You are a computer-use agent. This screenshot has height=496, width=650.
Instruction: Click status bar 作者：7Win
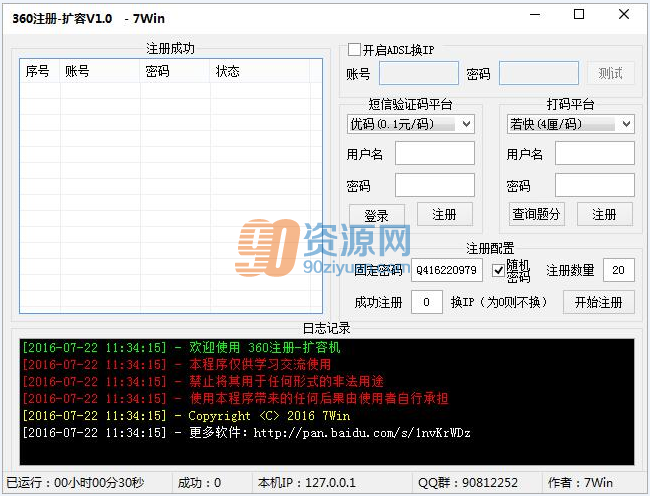[580, 483]
